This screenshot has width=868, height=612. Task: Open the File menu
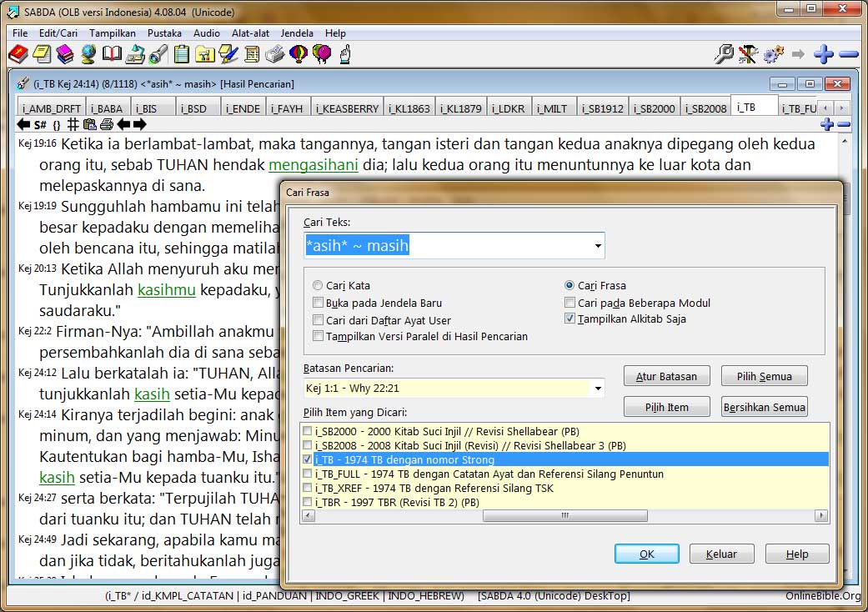click(20, 33)
